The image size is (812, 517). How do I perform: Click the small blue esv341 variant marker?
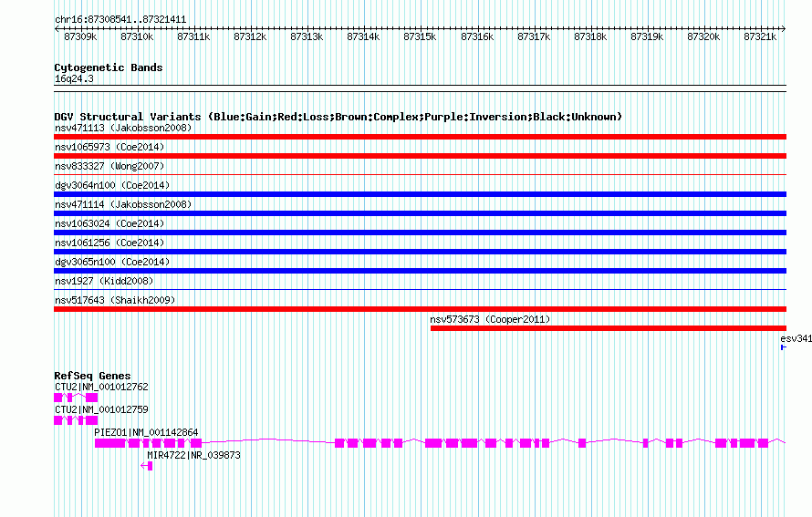coord(784,347)
